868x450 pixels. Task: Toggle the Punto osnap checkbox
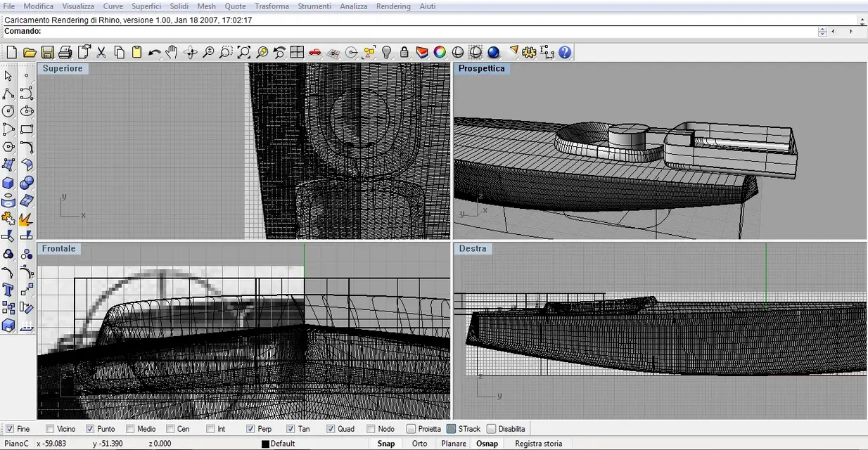tap(90, 429)
